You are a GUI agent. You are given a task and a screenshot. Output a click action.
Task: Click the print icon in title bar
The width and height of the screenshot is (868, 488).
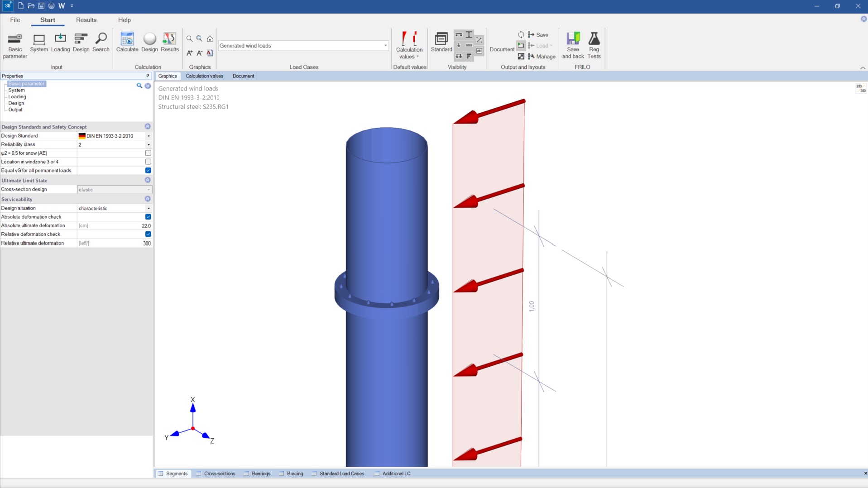pyautogui.click(x=51, y=6)
